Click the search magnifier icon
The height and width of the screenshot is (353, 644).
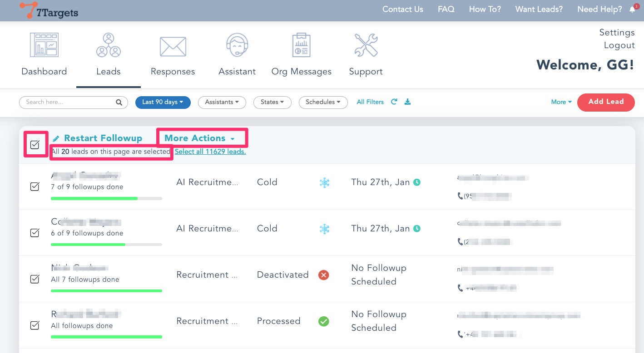(x=119, y=103)
